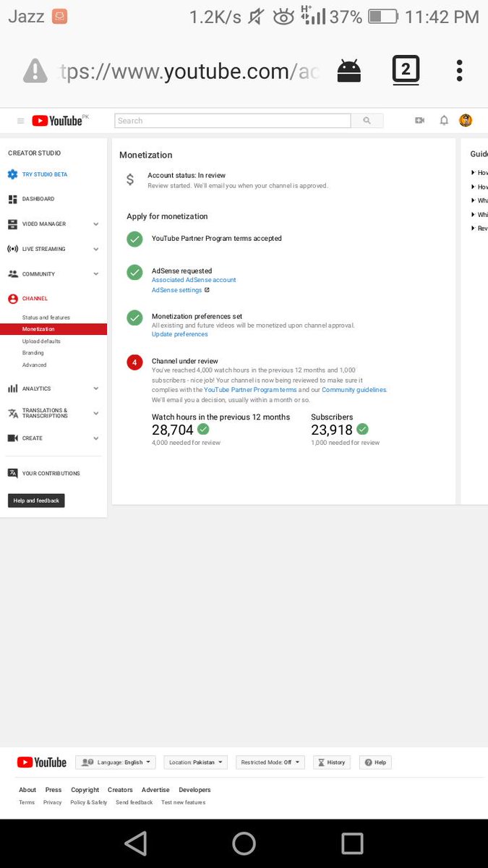Click the footer Policy & Safety link
The image size is (488, 868).
pos(89,802)
